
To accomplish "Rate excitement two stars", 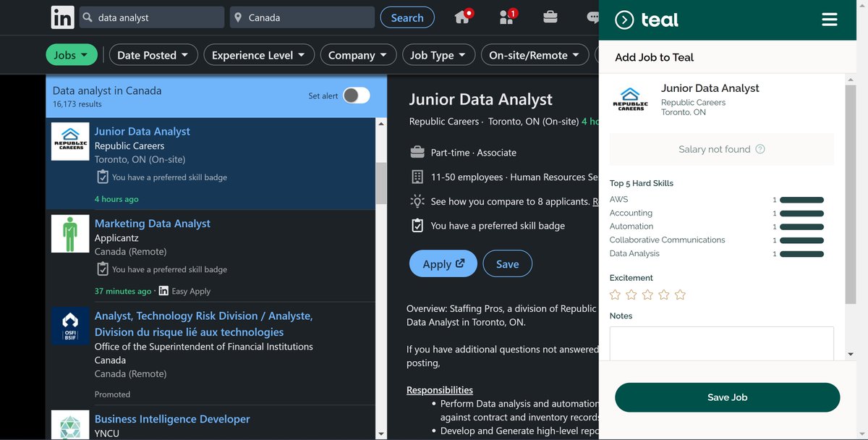I will click(631, 295).
